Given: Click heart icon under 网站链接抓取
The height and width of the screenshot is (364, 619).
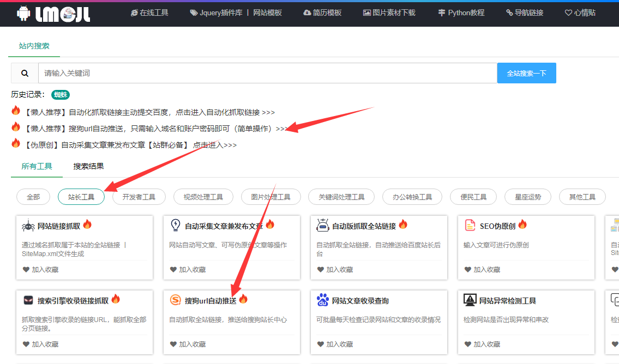Looking at the screenshot, I should tap(26, 270).
